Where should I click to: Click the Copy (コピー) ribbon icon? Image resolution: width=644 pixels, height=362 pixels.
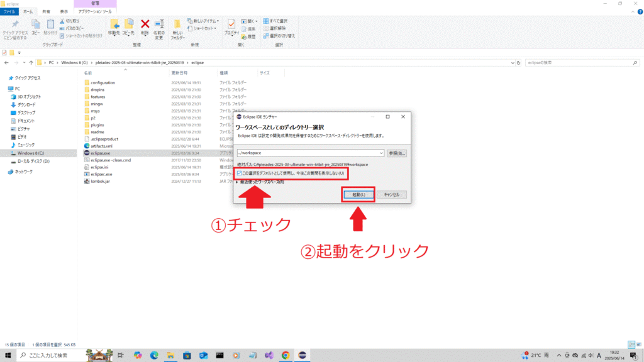coord(36,27)
